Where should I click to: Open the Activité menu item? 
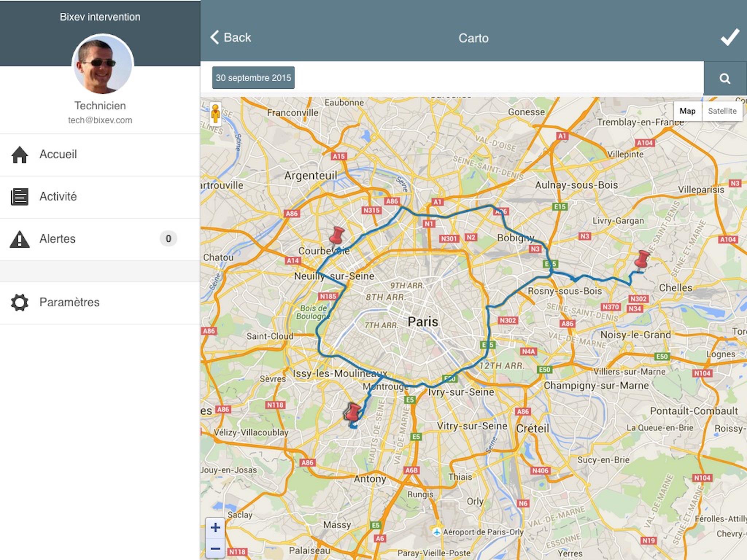point(100,197)
